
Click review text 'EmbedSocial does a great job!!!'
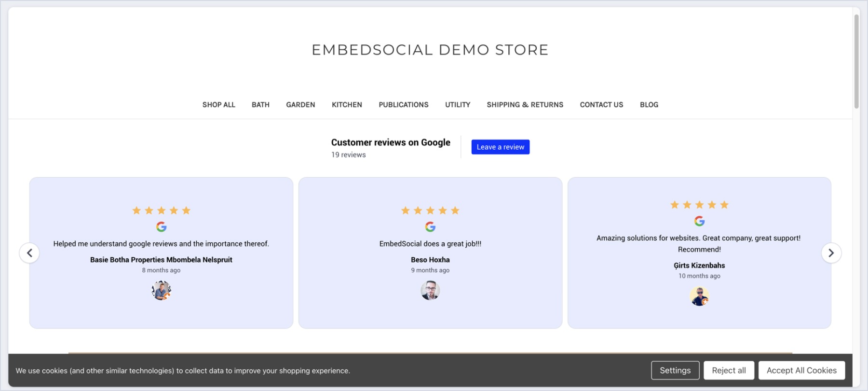point(430,244)
